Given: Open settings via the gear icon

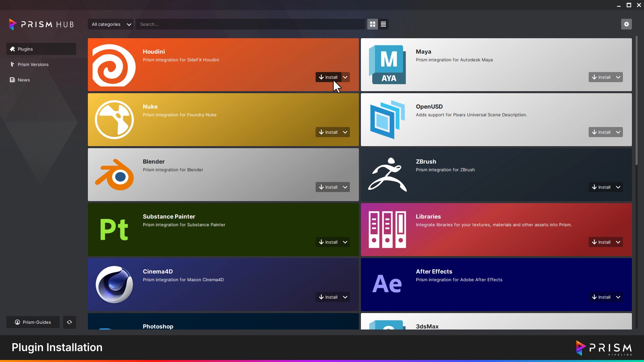Looking at the screenshot, I should click(626, 24).
